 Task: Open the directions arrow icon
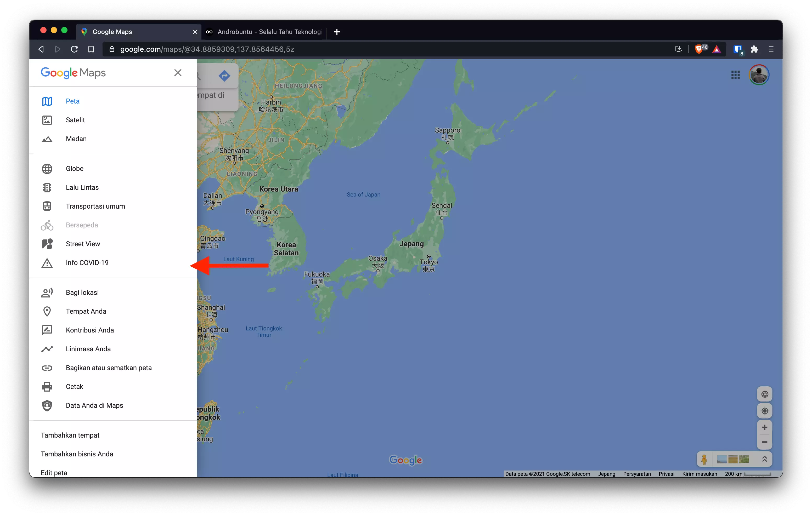(x=224, y=76)
